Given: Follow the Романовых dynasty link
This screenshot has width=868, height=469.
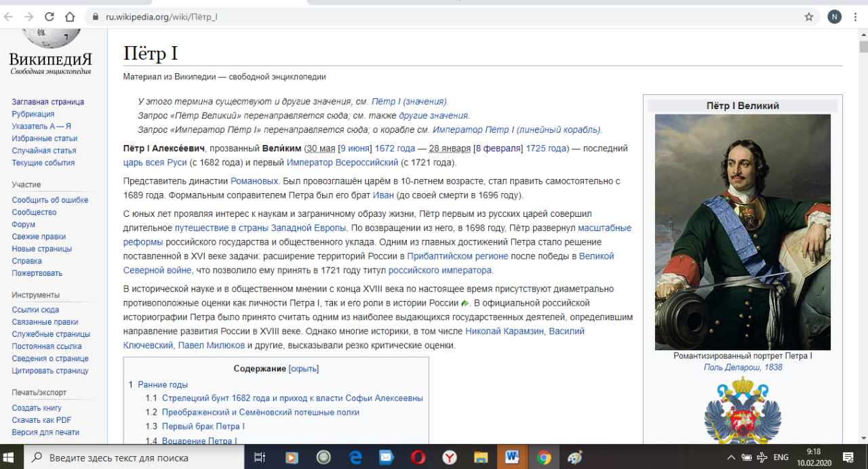Looking at the screenshot, I should click(254, 181).
